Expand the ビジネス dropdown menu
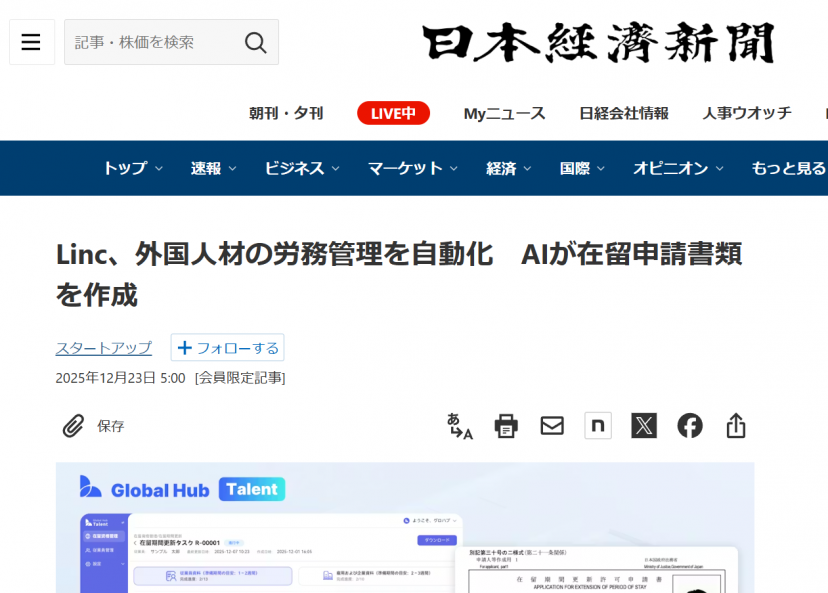The height and width of the screenshot is (593, 828). (303, 168)
